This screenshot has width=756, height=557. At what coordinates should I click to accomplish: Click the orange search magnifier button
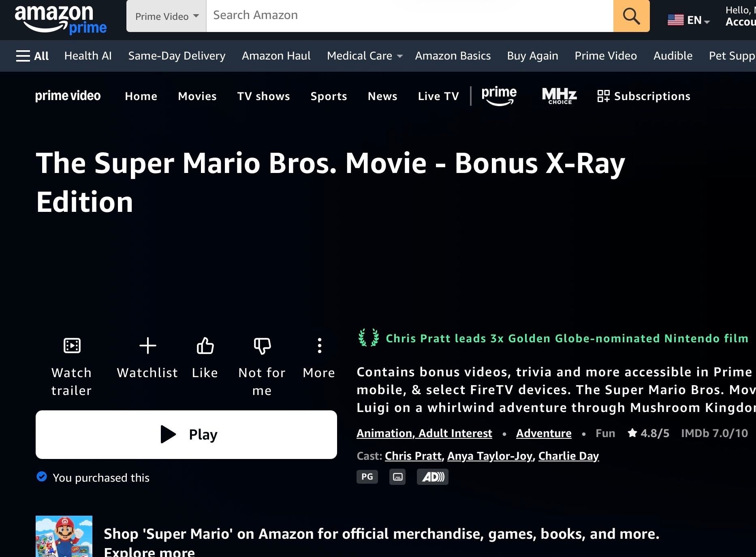coord(631,16)
